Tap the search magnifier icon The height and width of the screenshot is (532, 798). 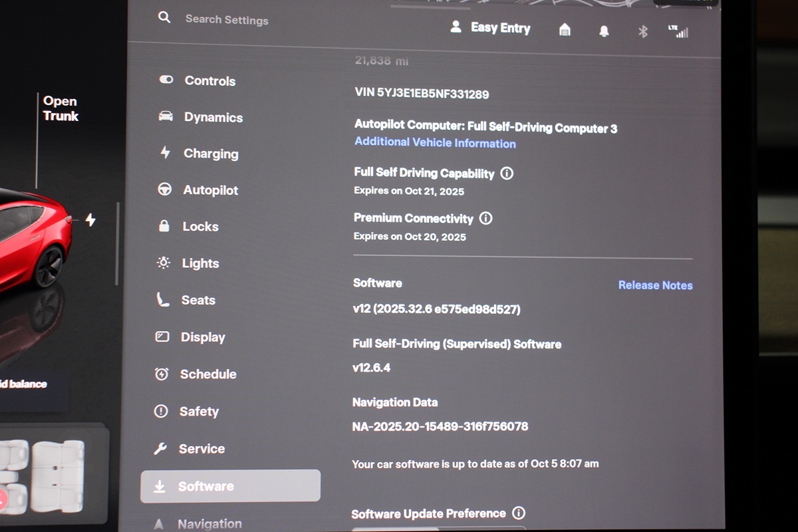[164, 18]
